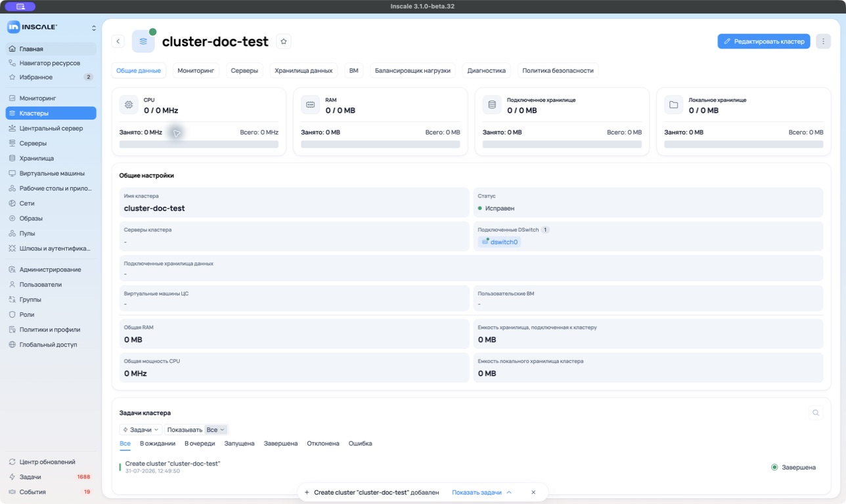
Task: Open the dswitch0 link
Action: pos(499,242)
